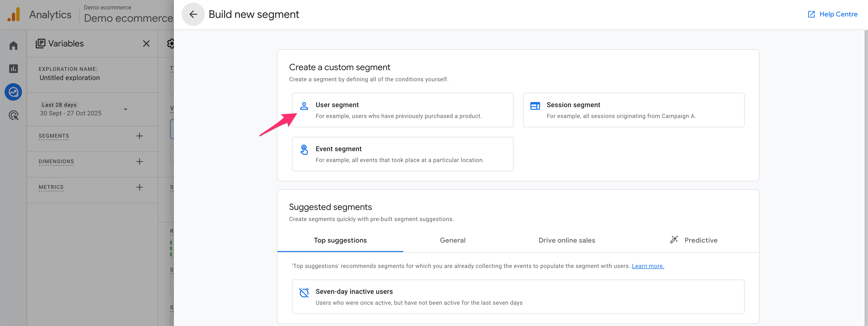Image resolution: width=868 pixels, height=326 pixels.
Task: Open the Home icon in the sidebar
Action: pos(14,45)
